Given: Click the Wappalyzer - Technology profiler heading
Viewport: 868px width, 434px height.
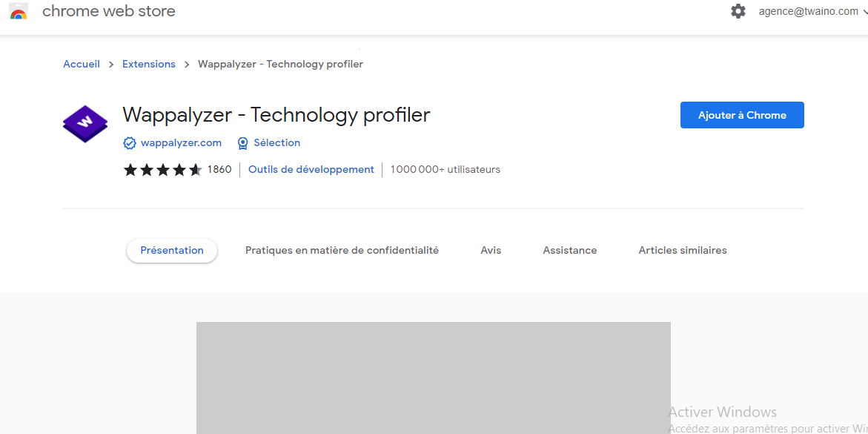Looking at the screenshot, I should 276,115.
